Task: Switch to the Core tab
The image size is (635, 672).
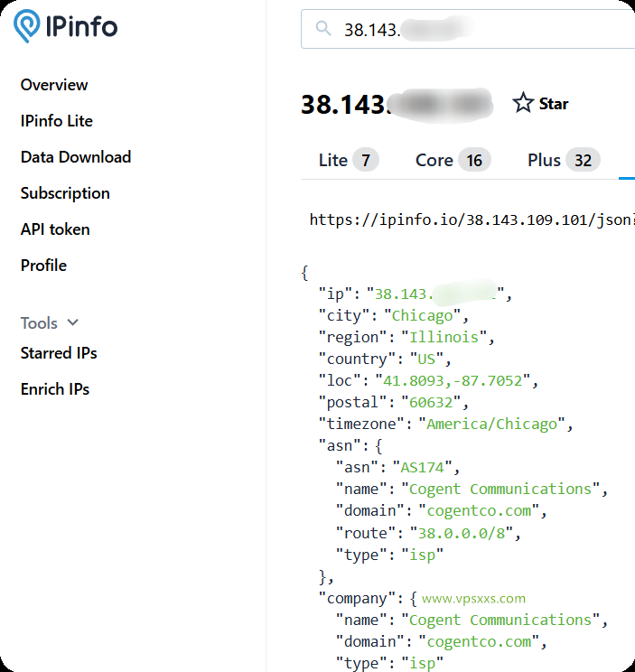Action: pyautogui.click(x=453, y=160)
